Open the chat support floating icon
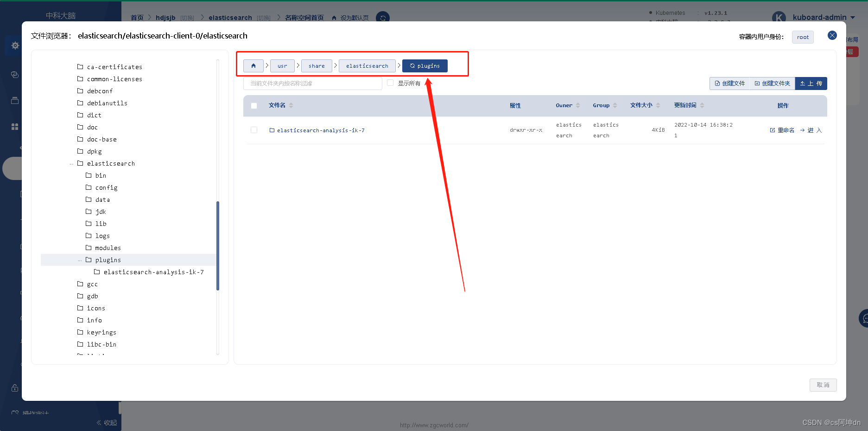868x431 pixels. (864, 319)
